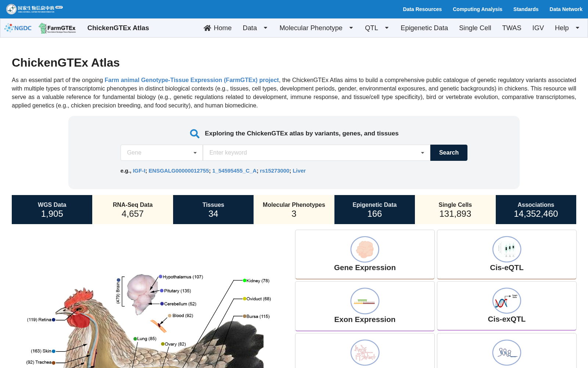Select the Cerebellum dot marker
Viewport: 588px width, 368px height.
162,304
